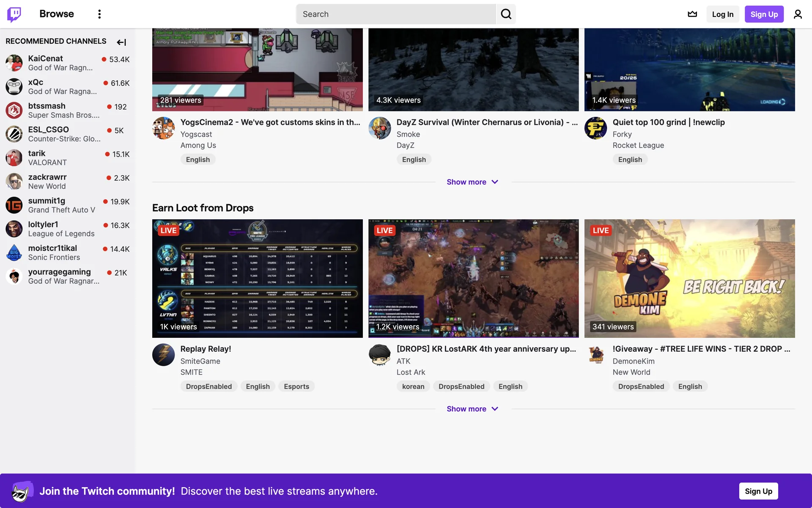Open DemoneKim Be Right Back stream thumbnail

[x=689, y=278]
